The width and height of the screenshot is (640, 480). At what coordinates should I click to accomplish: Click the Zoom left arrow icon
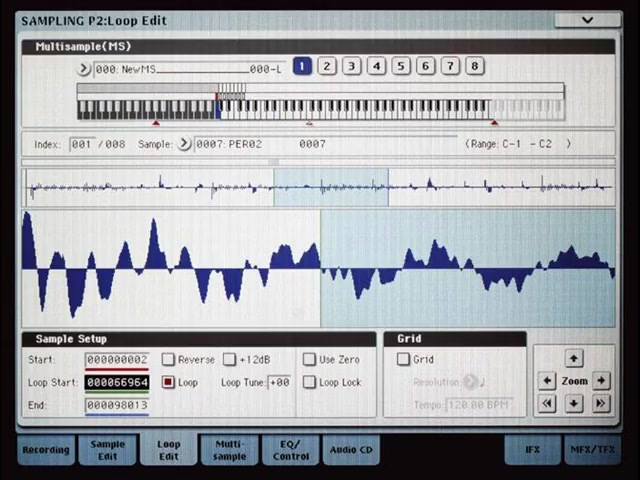547,381
